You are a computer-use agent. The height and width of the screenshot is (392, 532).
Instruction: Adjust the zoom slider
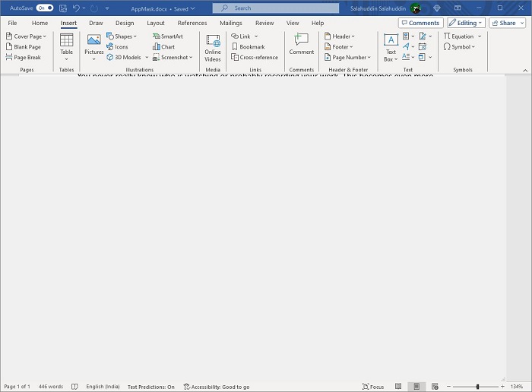[x=477, y=387]
